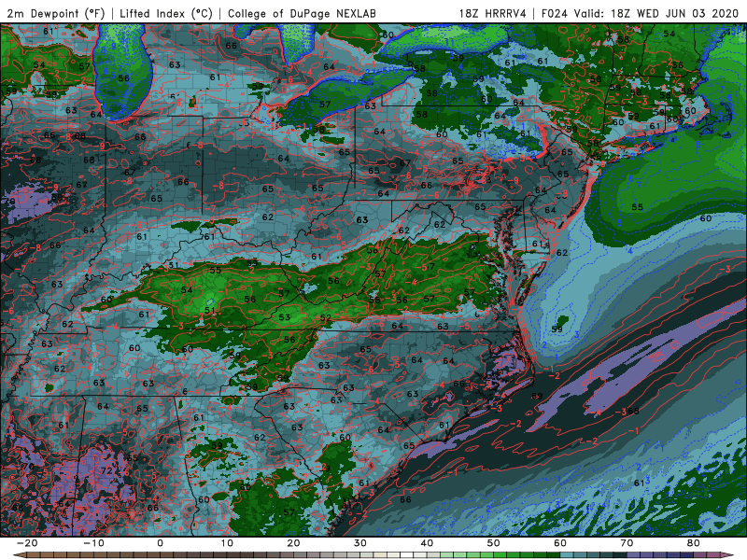Image resolution: width=747 pixels, height=560 pixels.
Task: Click the -20 label on the color scale
Action: [x=27, y=543]
